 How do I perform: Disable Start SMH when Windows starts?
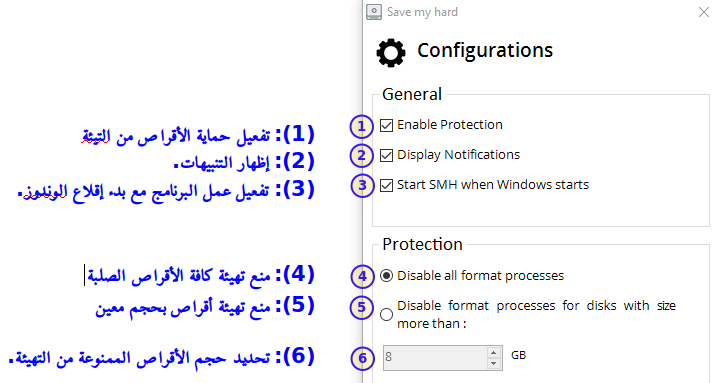pos(387,185)
